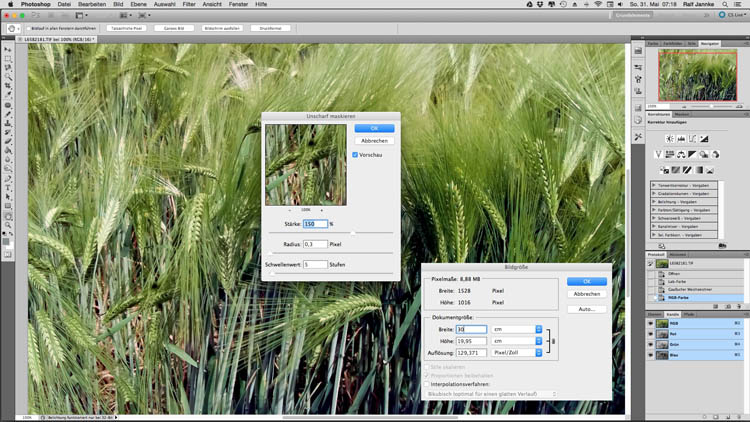Open the Auflösung unit dropdown Pixel/Zoll

coord(517,353)
